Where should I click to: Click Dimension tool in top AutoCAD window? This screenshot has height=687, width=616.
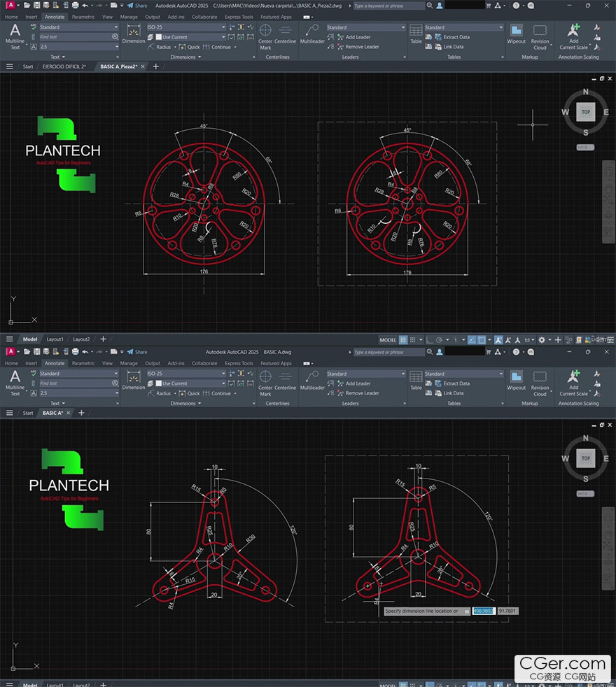pos(133,34)
